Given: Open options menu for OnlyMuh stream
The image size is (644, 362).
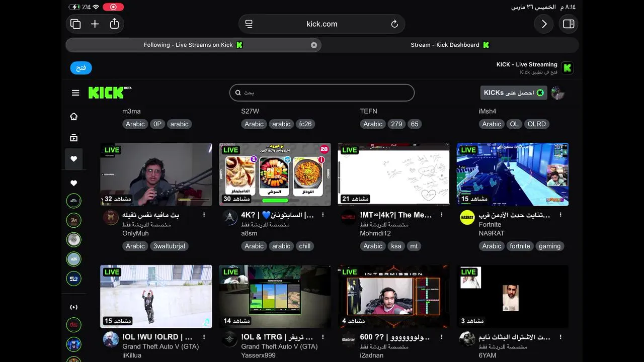Looking at the screenshot, I should coord(204,215).
